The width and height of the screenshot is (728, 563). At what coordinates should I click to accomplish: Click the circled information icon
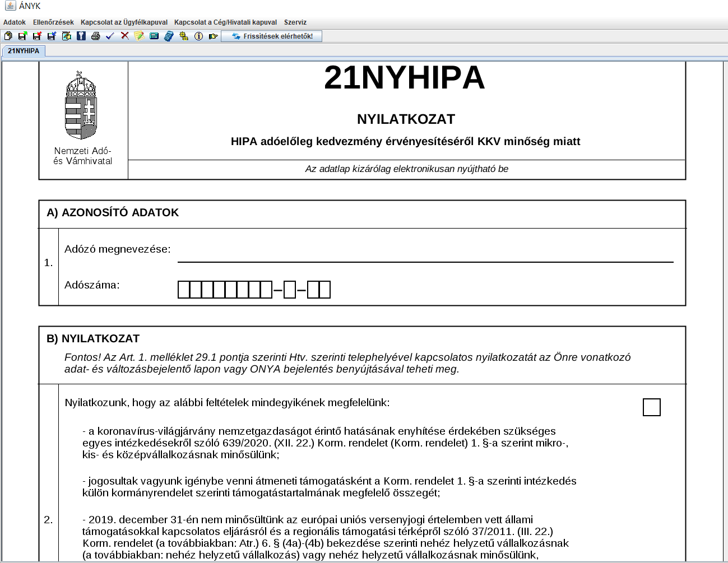198,36
